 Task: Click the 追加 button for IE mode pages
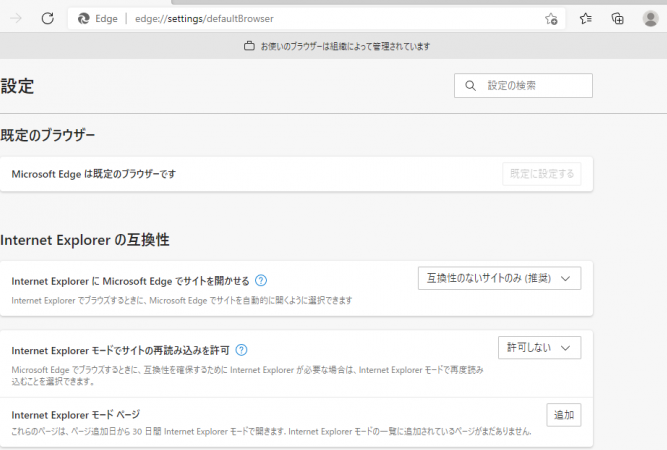click(x=564, y=415)
